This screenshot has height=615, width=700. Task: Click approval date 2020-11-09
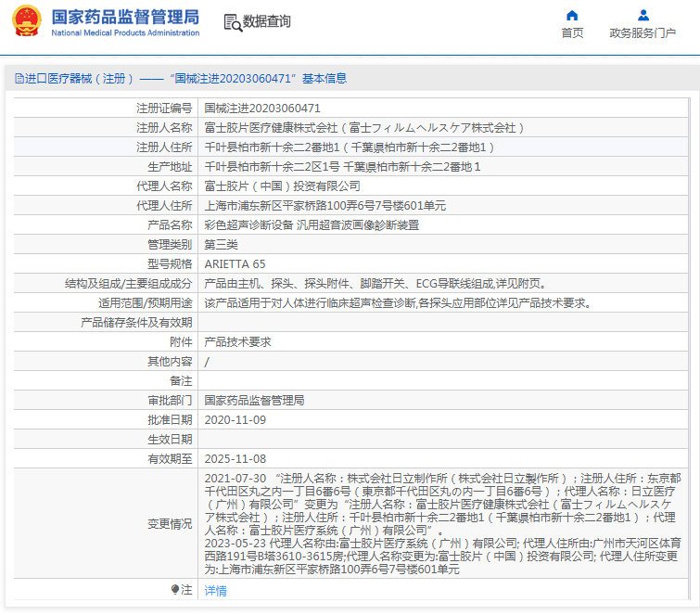click(x=235, y=420)
